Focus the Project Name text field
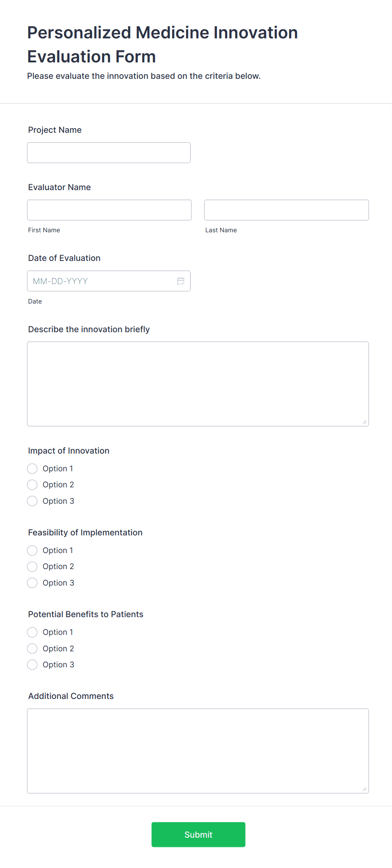 (x=109, y=153)
